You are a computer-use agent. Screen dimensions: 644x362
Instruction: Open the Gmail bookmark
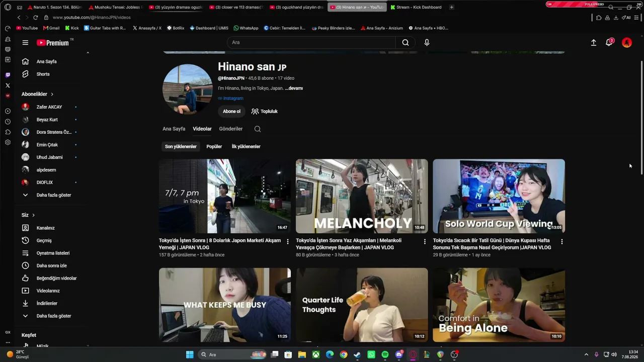(51, 28)
